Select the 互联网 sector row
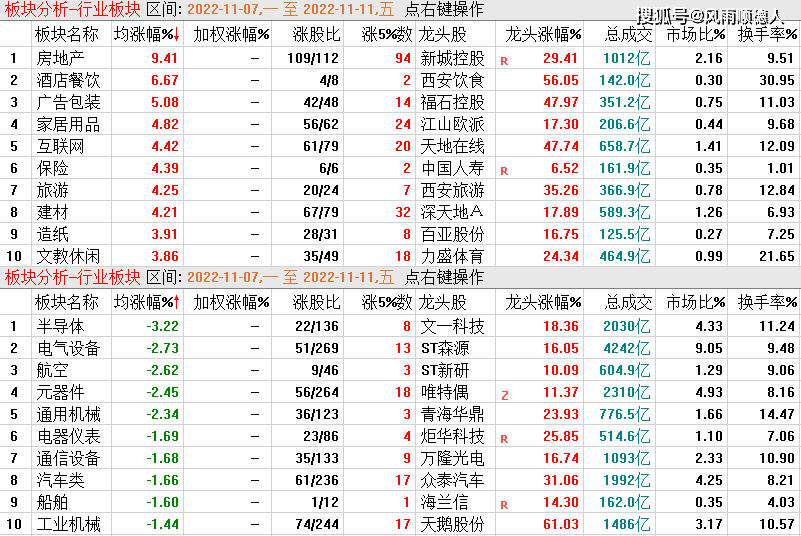Image resolution: width=801 pixels, height=536 pixels. tap(60, 146)
